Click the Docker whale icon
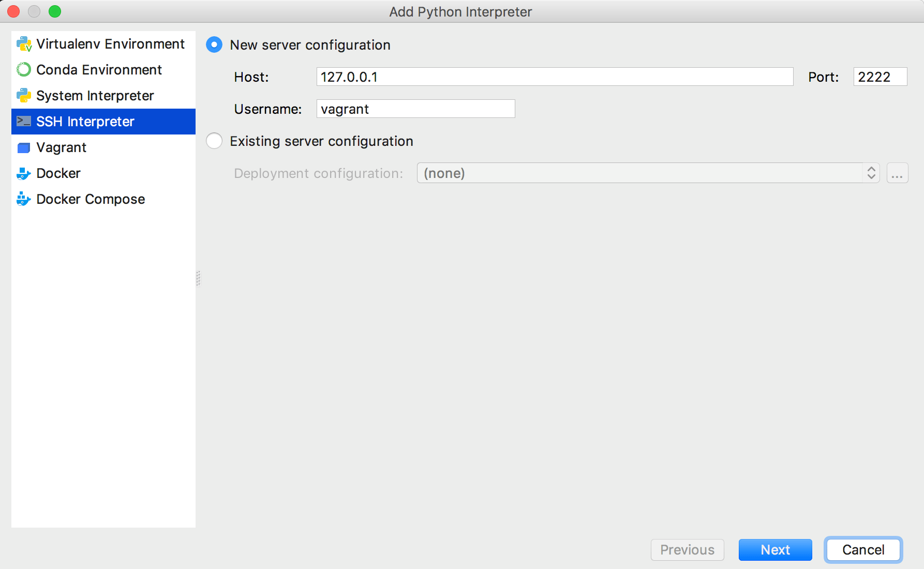This screenshot has width=924, height=569. tap(24, 173)
